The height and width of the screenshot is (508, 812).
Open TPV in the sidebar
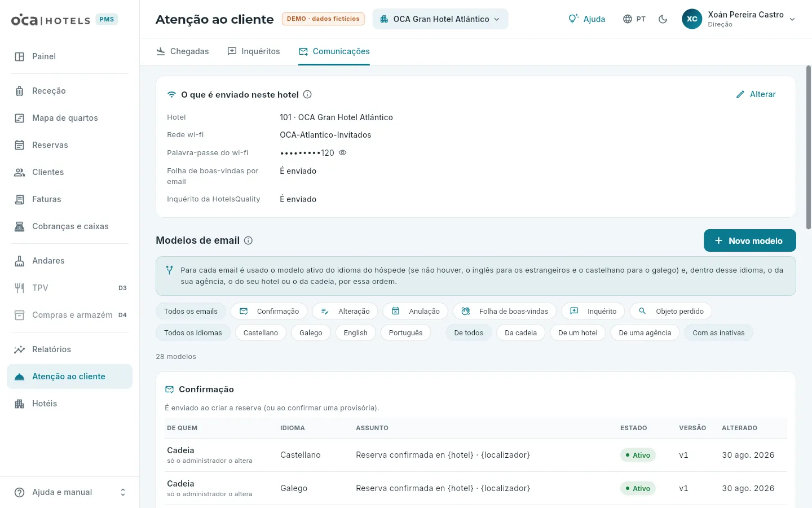pyautogui.click(x=69, y=288)
